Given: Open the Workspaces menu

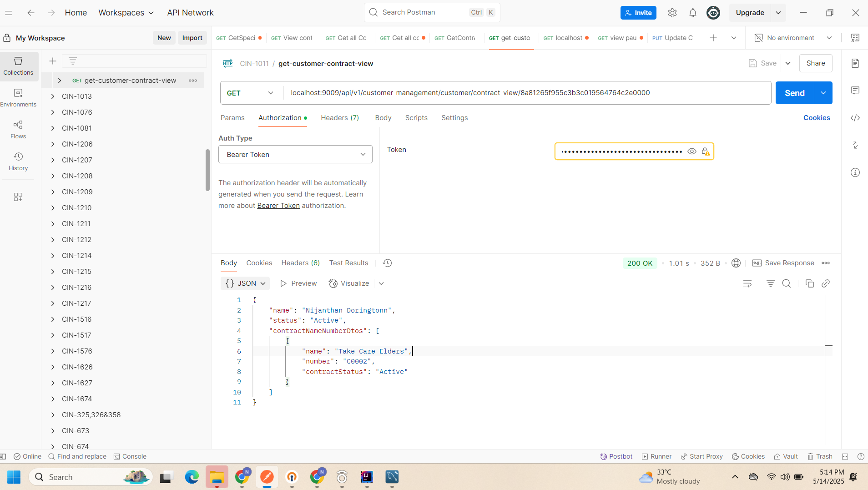Looking at the screenshot, I should tap(126, 13).
